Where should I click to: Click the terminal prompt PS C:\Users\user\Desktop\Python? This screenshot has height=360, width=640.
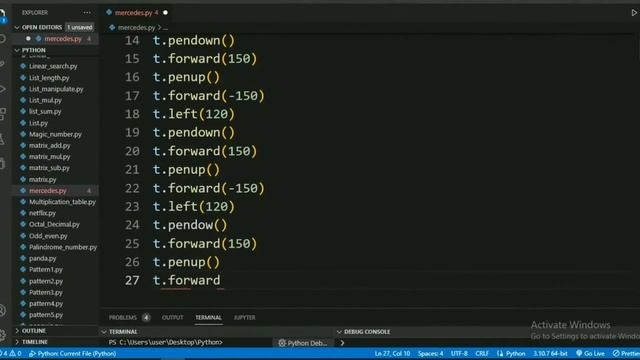(165, 342)
